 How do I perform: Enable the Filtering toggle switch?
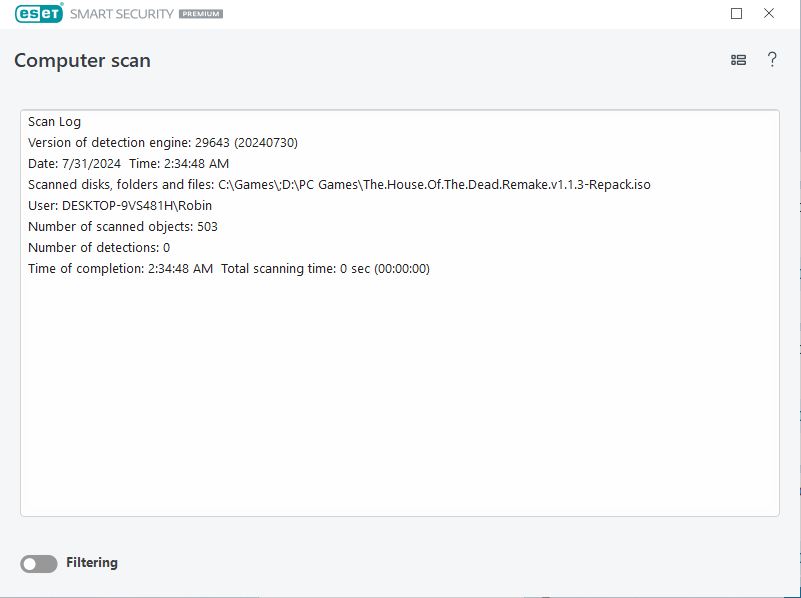pos(39,564)
